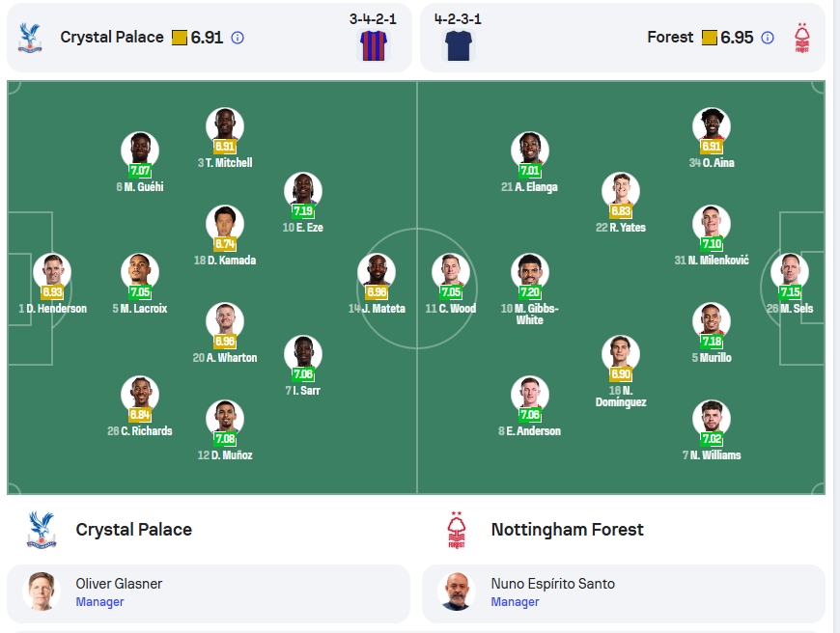This screenshot has width=840, height=633.
Task: Click the Nottingham Forest crest in the header
Action: pos(801,38)
